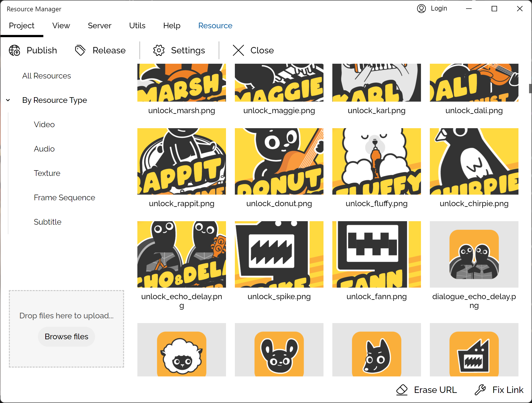The width and height of the screenshot is (532, 403).
Task: Select the fox dialogue icon thumbnail
Action: coord(377,350)
